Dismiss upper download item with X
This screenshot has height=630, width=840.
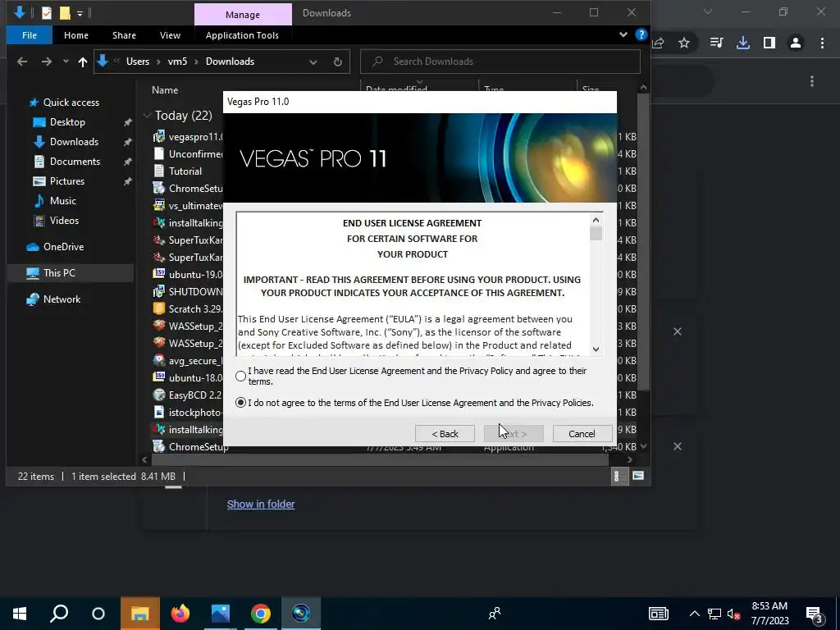677,331
